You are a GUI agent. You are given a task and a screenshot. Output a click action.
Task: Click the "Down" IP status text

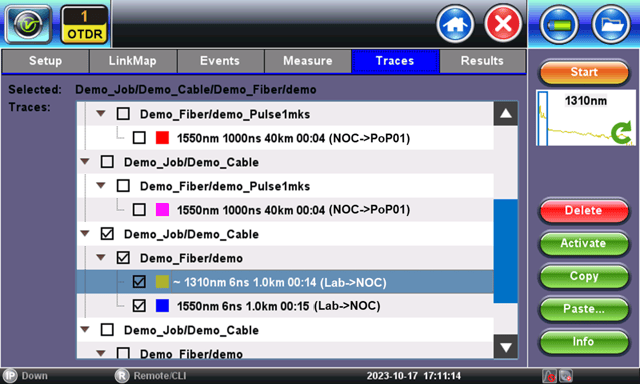coord(35,376)
